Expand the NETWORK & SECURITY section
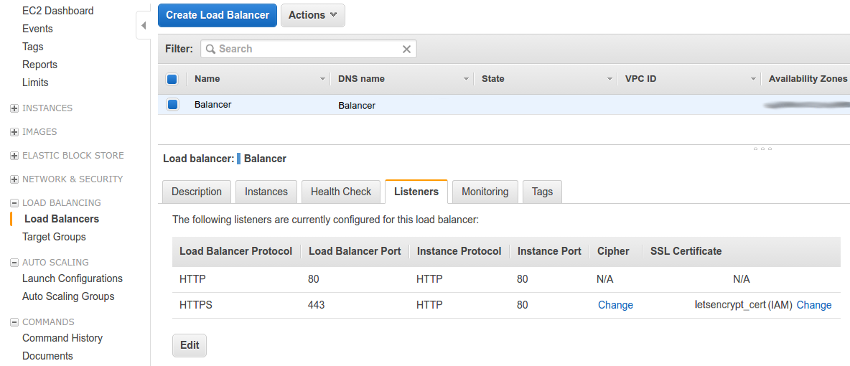This screenshot has width=850, height=366. click(14, 179)
